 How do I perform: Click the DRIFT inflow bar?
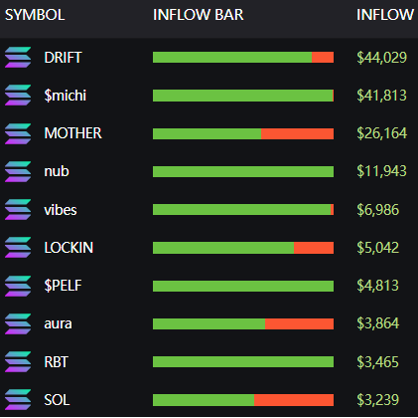coord(243,57)
